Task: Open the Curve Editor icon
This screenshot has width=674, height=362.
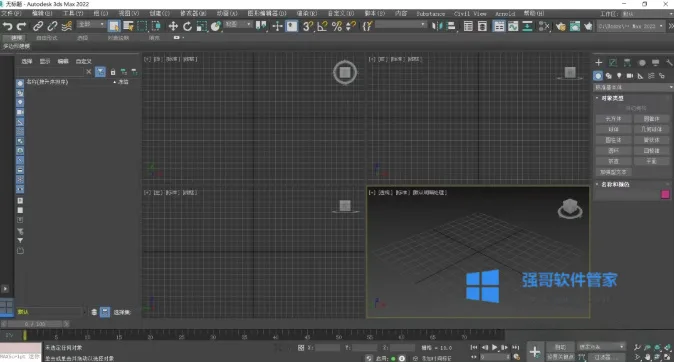Action: coord(513,26)
